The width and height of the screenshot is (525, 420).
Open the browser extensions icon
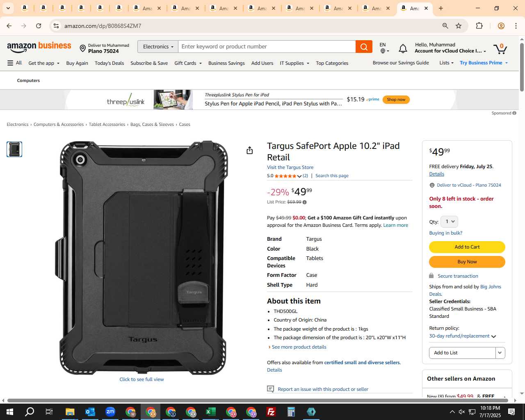(x=479, y=26)
